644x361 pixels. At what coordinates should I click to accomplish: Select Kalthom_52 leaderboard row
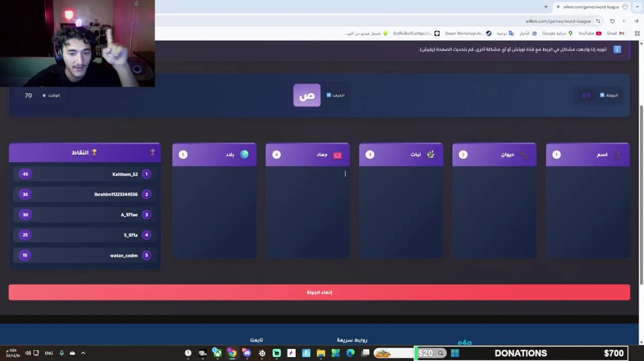coord(84,174)
